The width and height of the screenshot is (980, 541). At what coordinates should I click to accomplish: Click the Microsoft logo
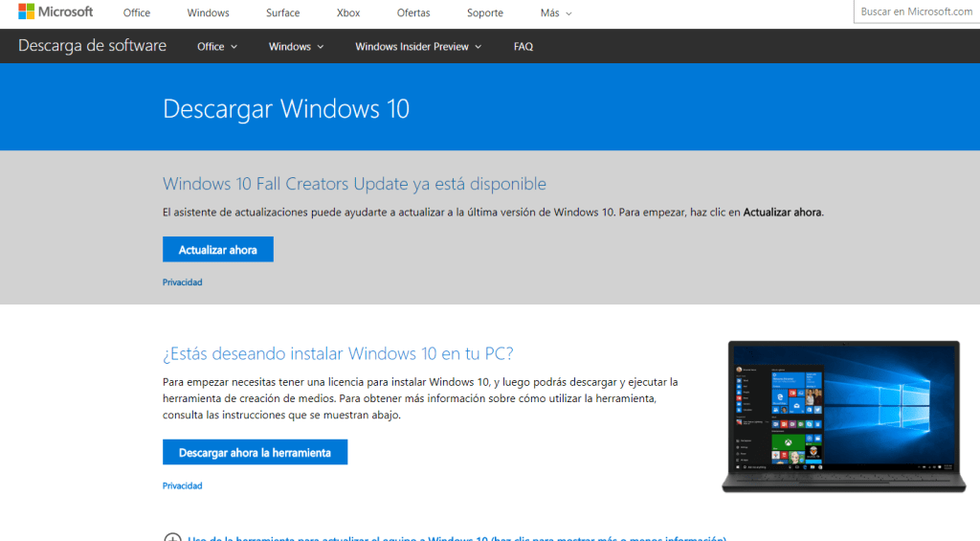56,11
